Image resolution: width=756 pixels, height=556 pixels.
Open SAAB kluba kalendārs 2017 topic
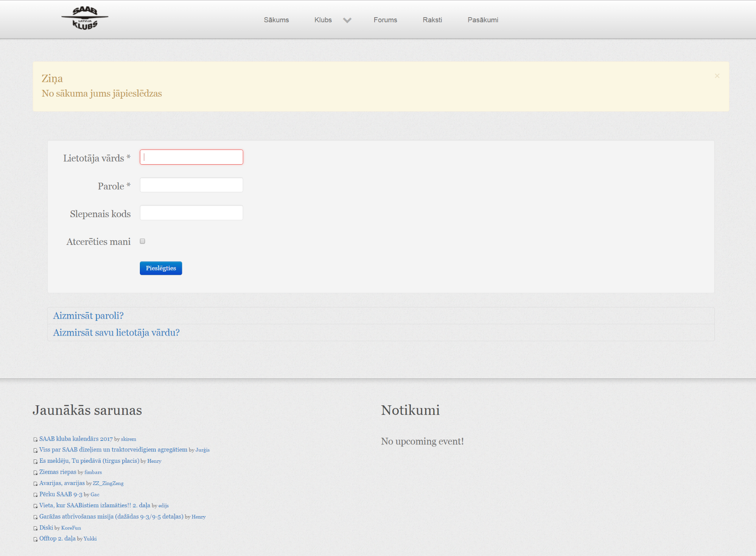[x=76, y=439]
